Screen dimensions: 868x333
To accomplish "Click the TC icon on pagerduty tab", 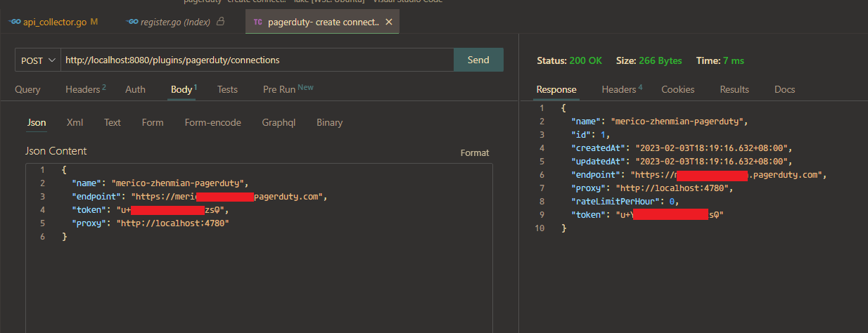I will pyautogui.click(x=257, y=22).
